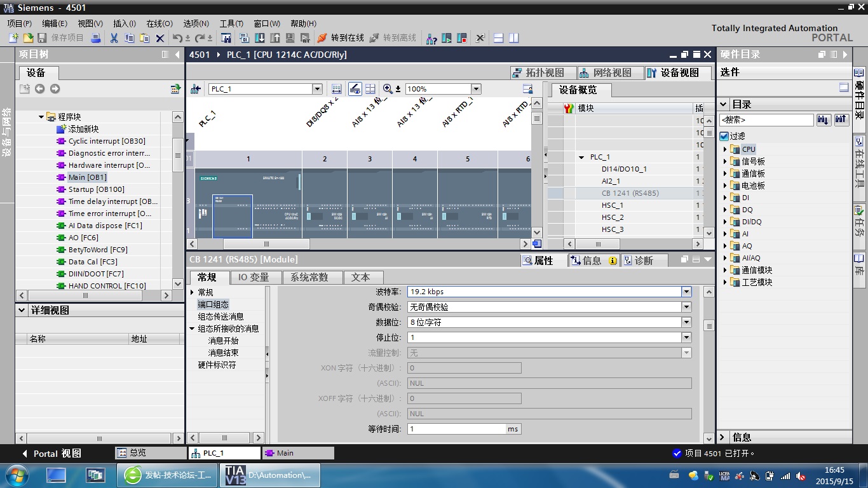
Task: Expand the CPU folder in hardware catalog
Action: click(x=725, y=149)
